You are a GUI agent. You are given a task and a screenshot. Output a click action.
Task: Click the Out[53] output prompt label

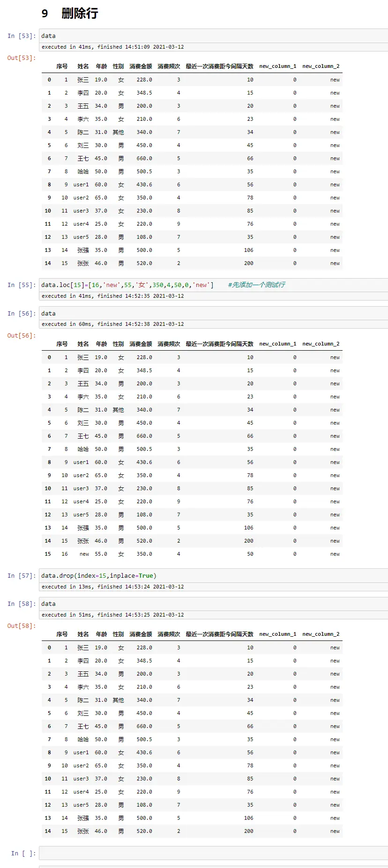[x=21, y=58]
